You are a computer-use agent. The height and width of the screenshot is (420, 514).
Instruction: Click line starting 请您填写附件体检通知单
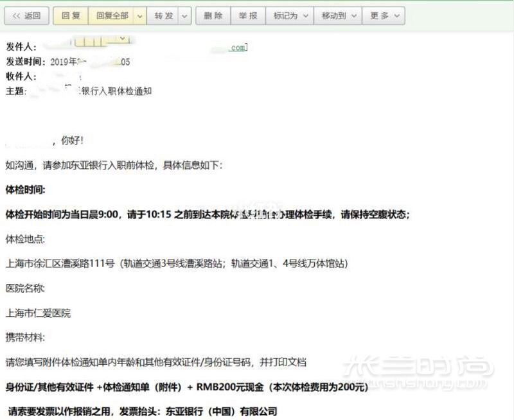click(156, 362)
